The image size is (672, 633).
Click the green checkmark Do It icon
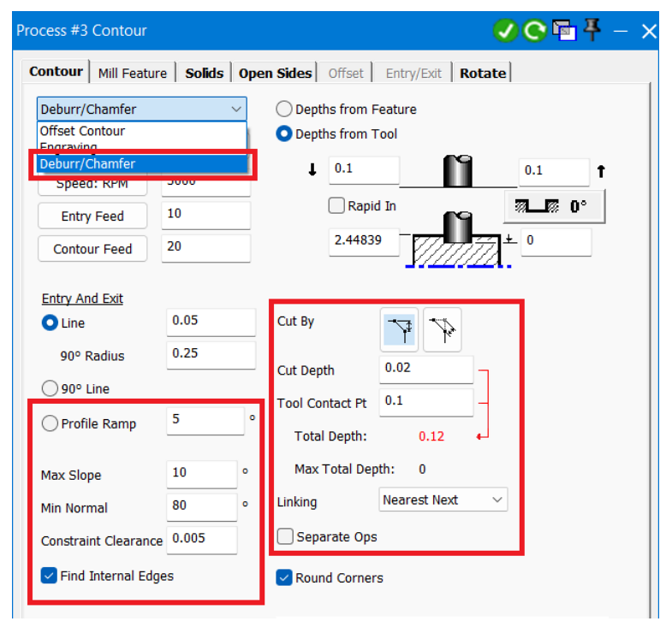pyautogui.click(x=505, y=31)
